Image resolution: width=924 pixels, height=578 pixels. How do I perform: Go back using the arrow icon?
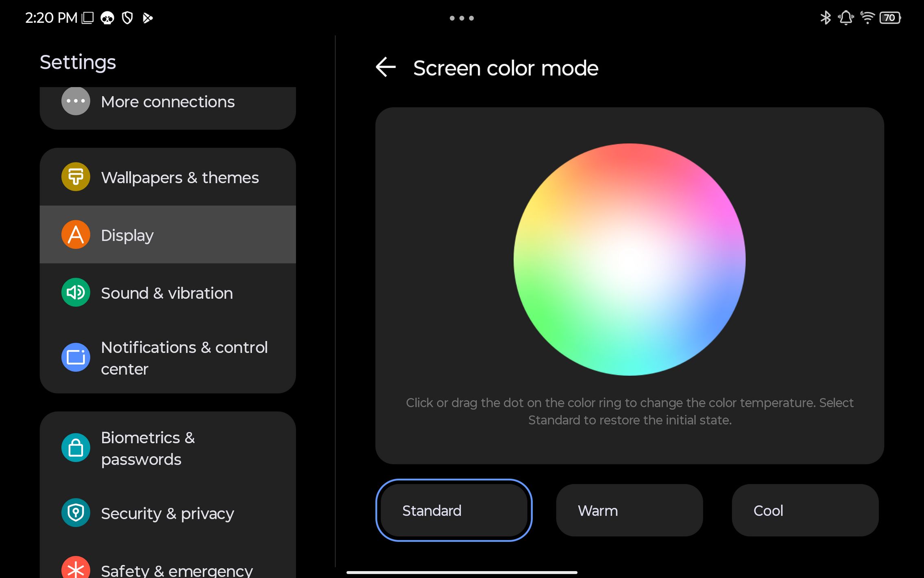[386, 68]
